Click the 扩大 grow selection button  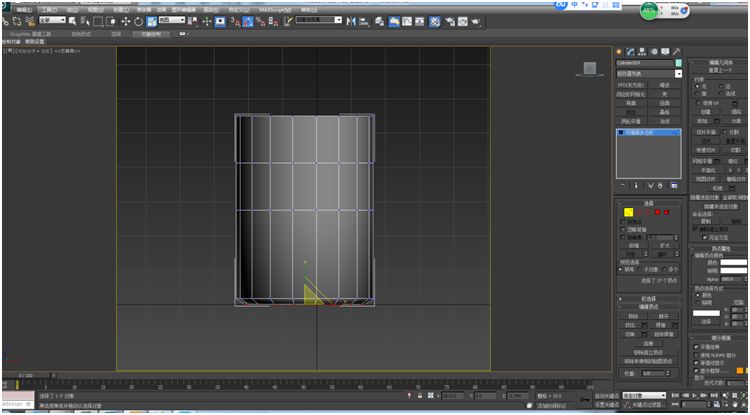click(665, 245)
